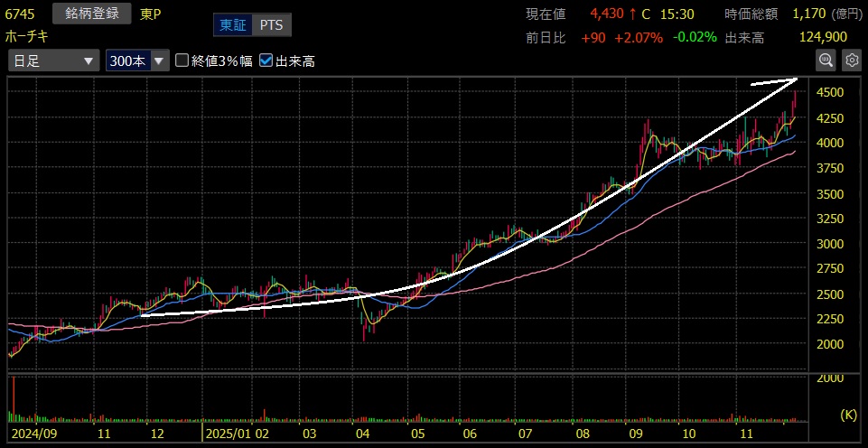Select the short white line at top right

click(774, 82)
